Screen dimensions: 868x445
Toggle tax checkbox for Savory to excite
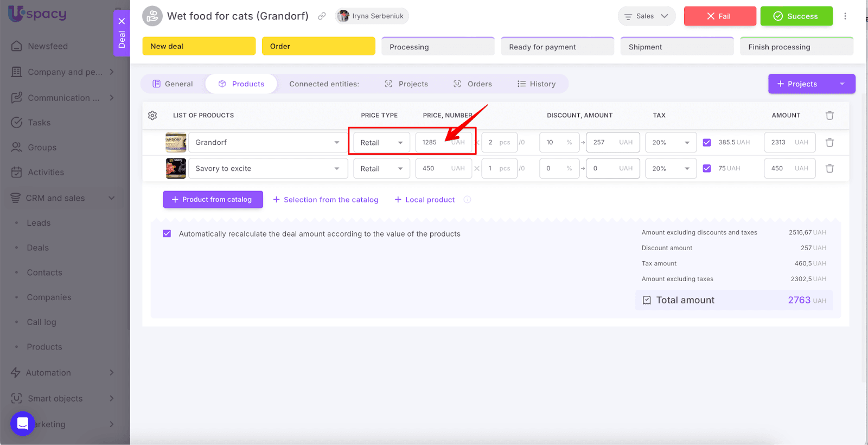[706, 169]
